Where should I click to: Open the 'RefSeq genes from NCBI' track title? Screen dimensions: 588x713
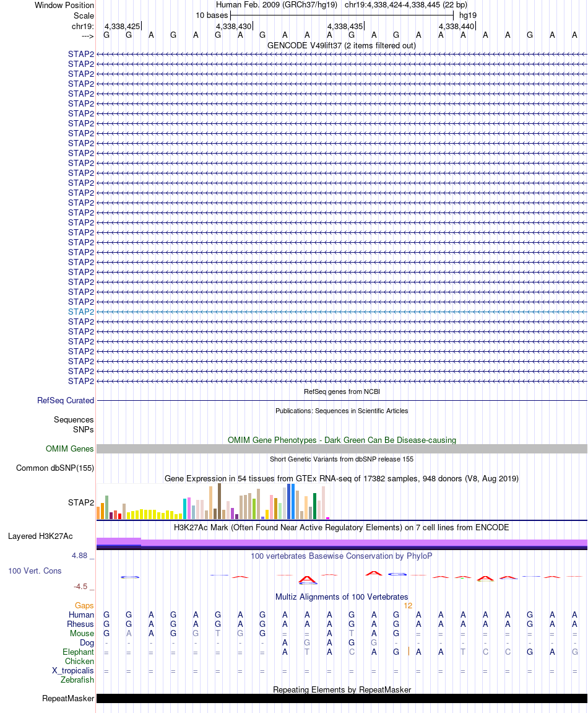point(342,391)
